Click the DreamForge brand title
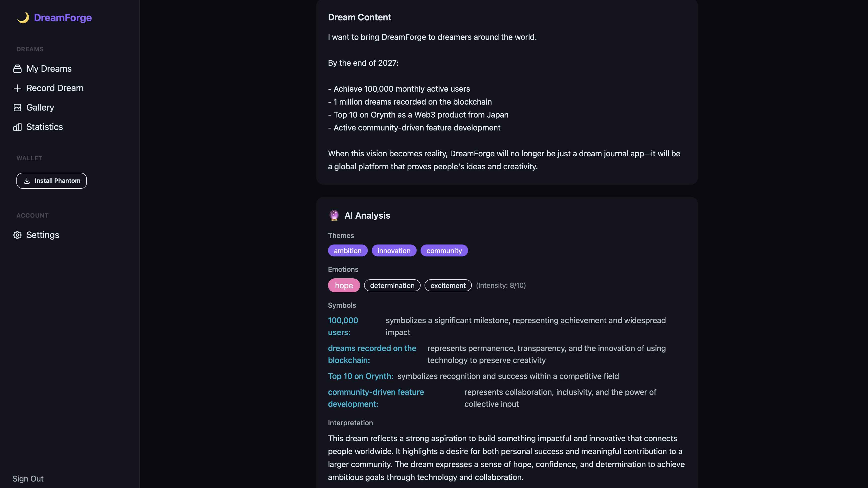Screen dimensions: 868x488 pyautogui.click(x=63, y=17)
